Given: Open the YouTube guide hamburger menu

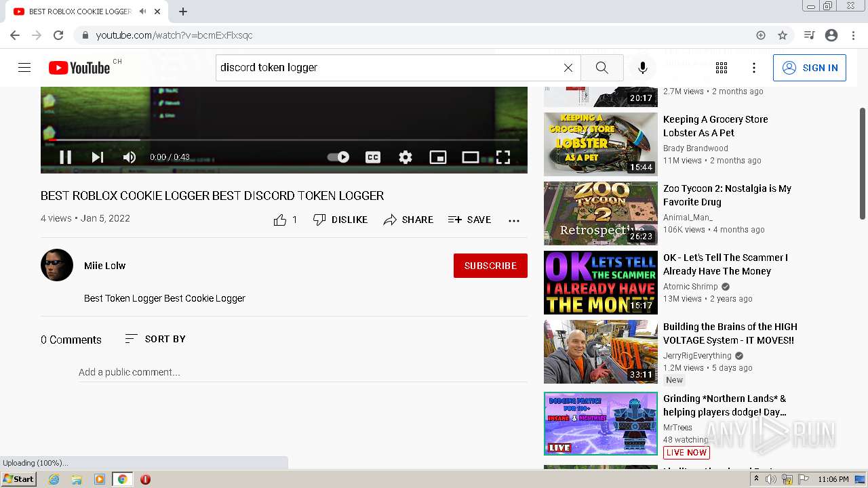Looking at the screenshot, I should (x=24, y=68).
